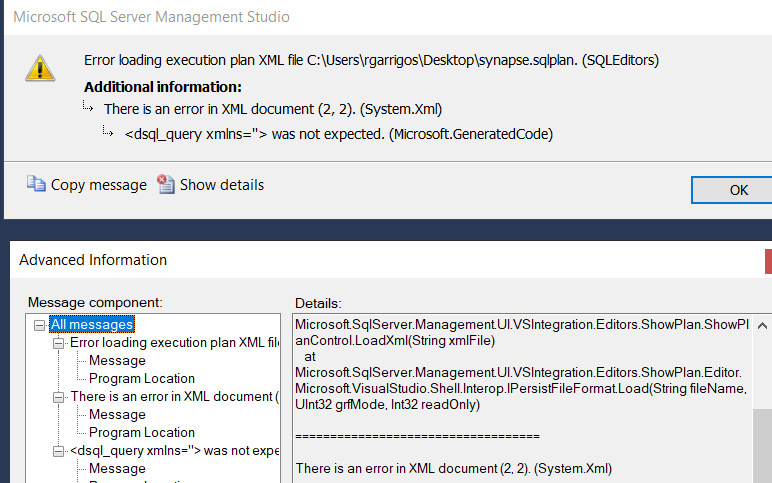
Task: Collapse the 'There is an error' node
Action: coord(59,397)
